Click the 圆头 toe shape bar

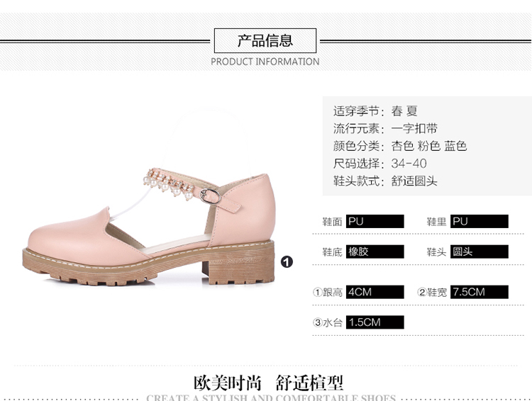479,252
